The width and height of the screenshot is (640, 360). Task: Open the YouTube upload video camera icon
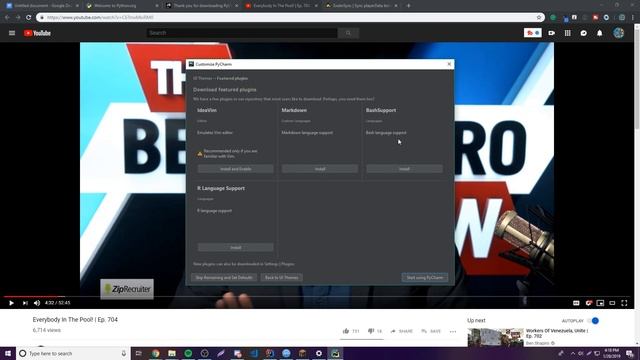click(551, 33)
